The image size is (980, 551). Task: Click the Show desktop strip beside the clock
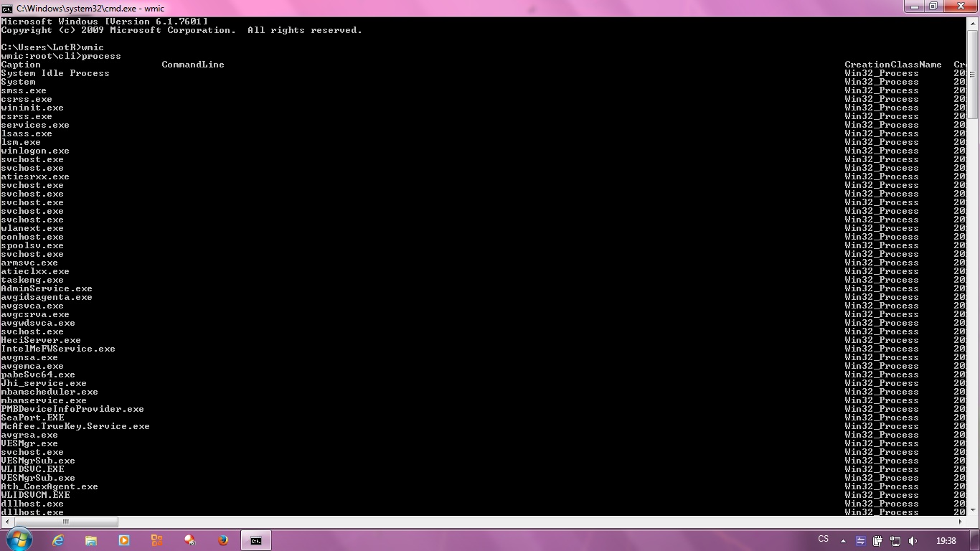974,540
